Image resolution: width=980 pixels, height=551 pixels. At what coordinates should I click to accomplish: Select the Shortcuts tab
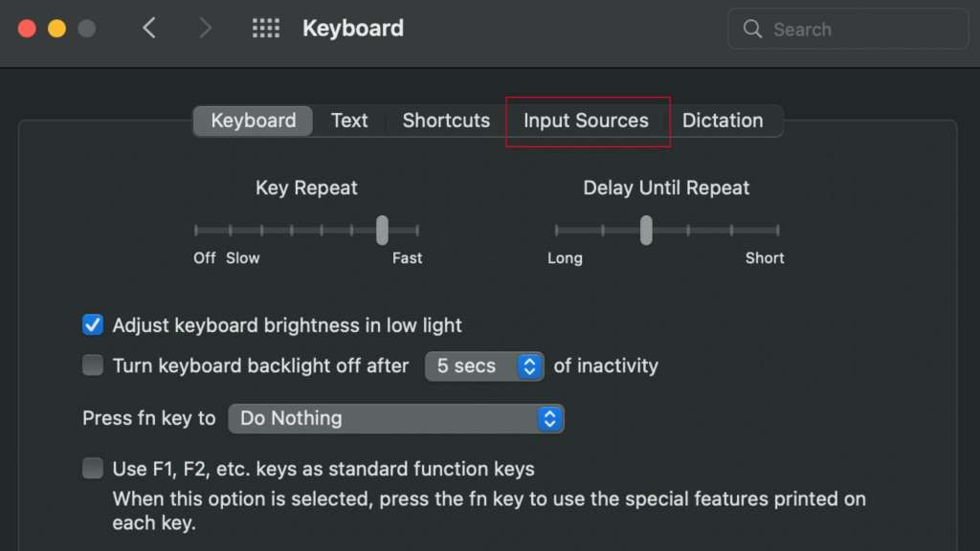point(445,121)
